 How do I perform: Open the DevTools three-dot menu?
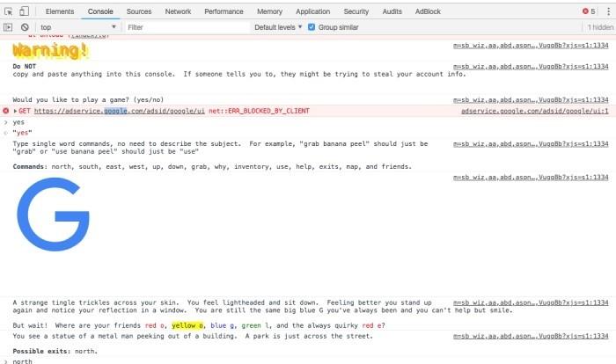coord(609,11)
